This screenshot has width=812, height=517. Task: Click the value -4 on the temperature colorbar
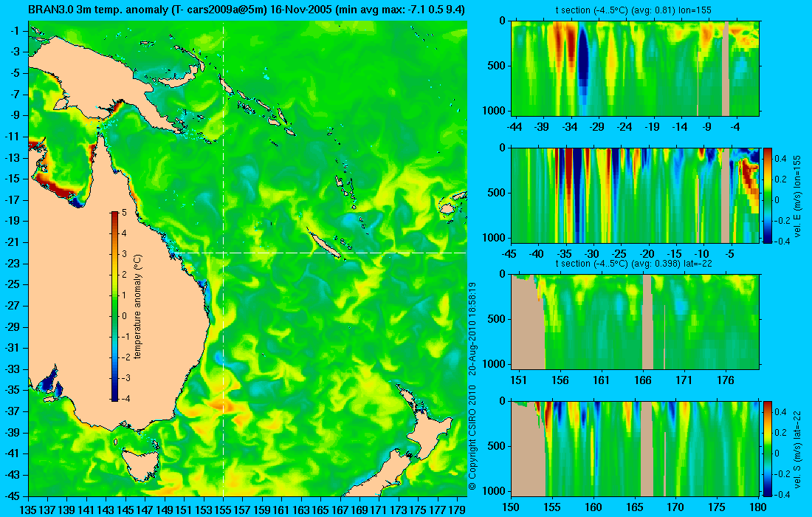tap(125, 398)
